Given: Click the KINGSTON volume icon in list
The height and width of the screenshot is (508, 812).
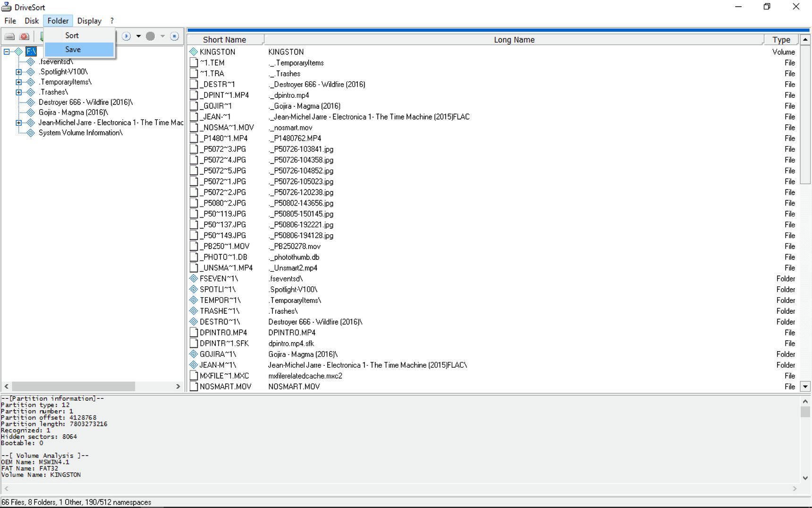Looking at the screenshot, I should click(x=194, y=52).
